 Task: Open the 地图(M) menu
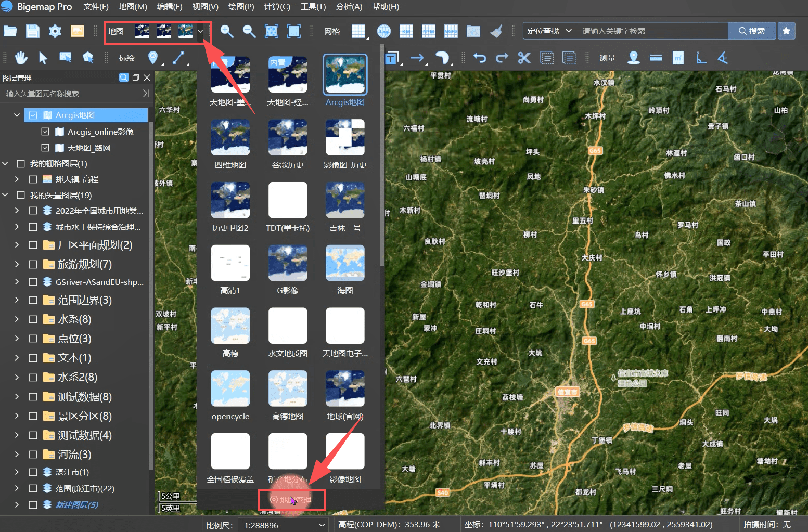coord(133,7)
